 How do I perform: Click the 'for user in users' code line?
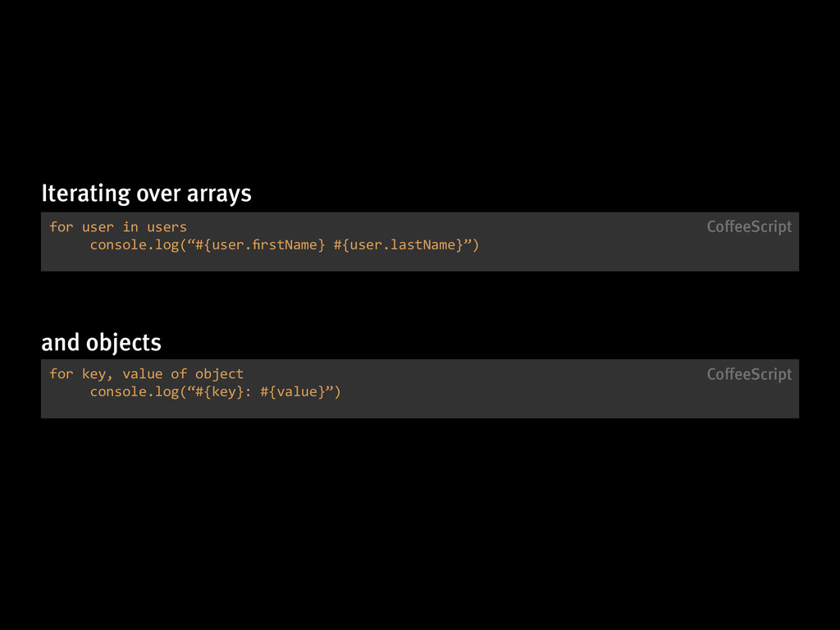118,227
